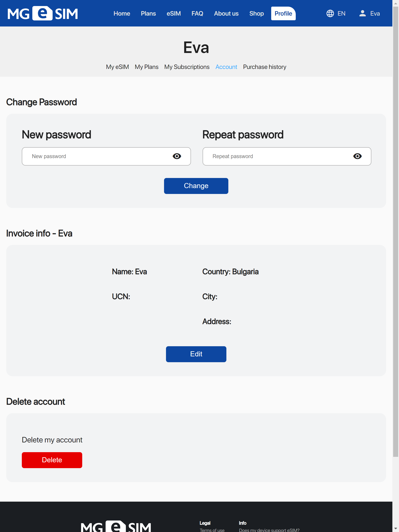Click the footer MG eSIM logo

click(x=116, y=527)
